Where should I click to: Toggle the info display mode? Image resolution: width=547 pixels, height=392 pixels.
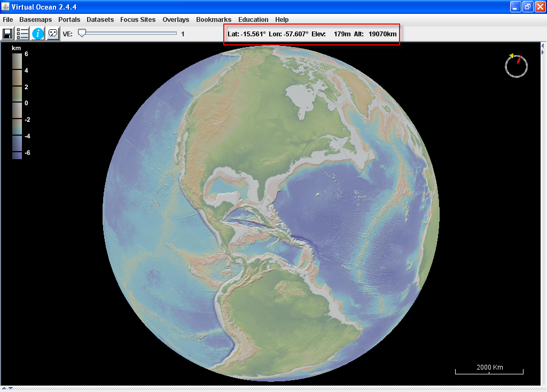[37, 33]
